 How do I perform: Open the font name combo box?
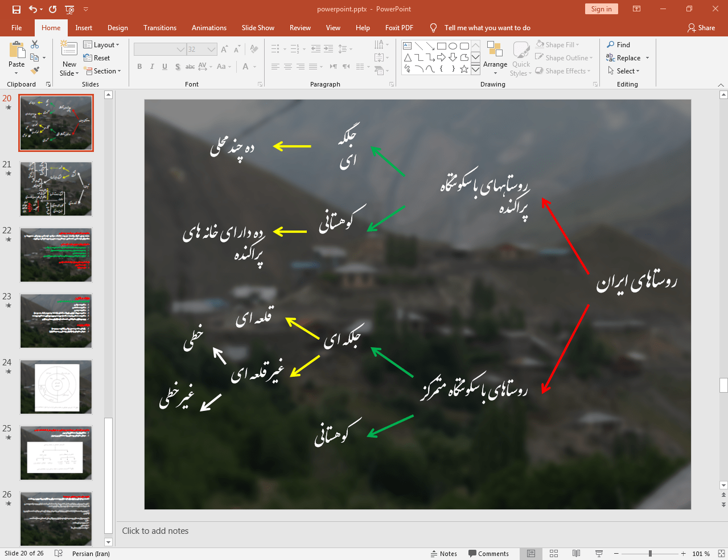(159, 50)
